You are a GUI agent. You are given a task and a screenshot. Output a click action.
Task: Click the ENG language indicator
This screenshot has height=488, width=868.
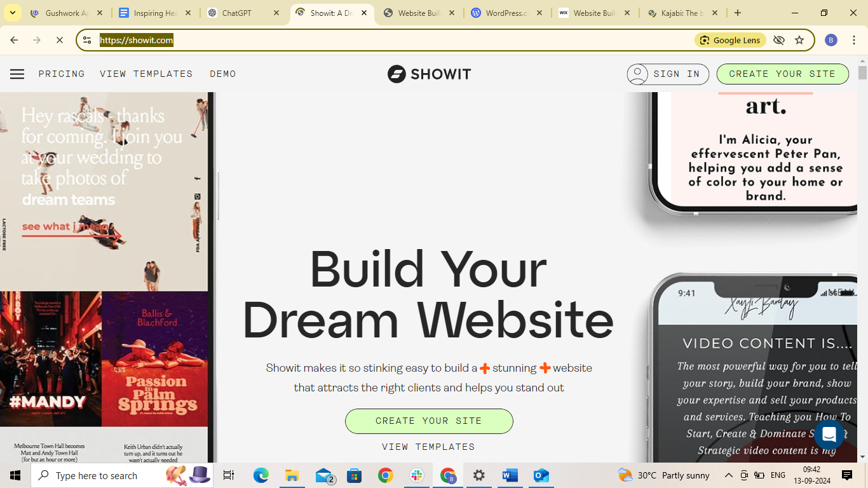click(778, 475)
